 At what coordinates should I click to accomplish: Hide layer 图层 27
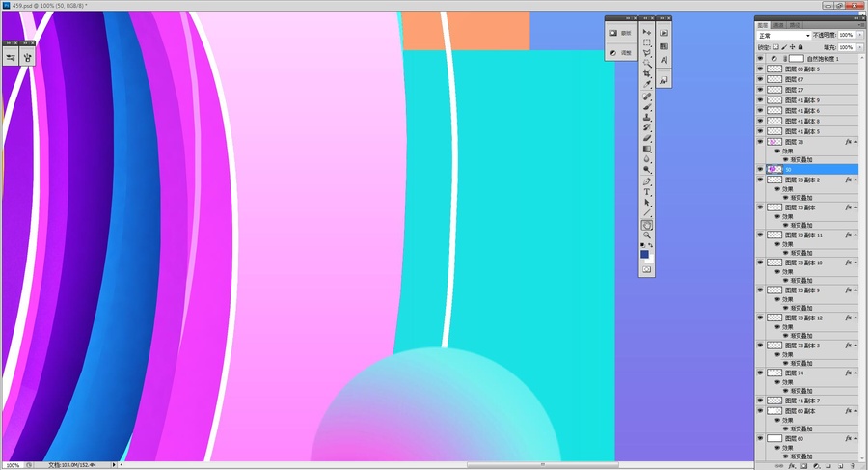760,90
